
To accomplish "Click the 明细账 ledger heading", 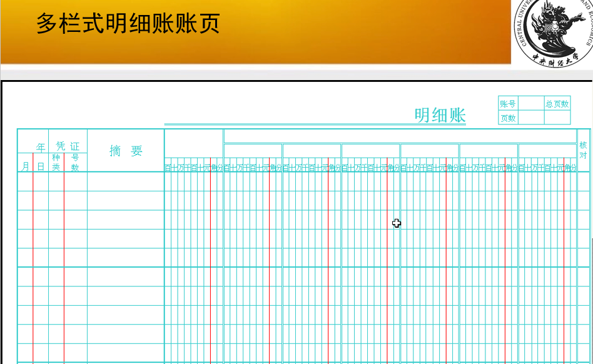I will pos(440,115).
